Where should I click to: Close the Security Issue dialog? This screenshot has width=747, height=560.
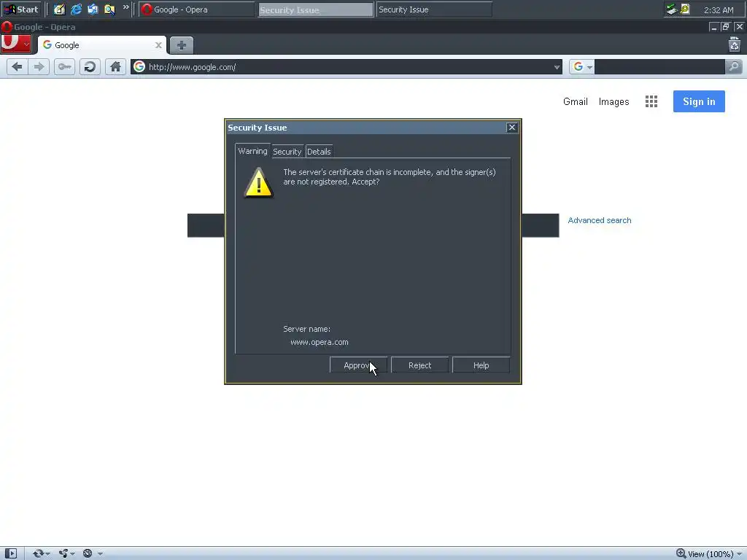click(511, 127)
